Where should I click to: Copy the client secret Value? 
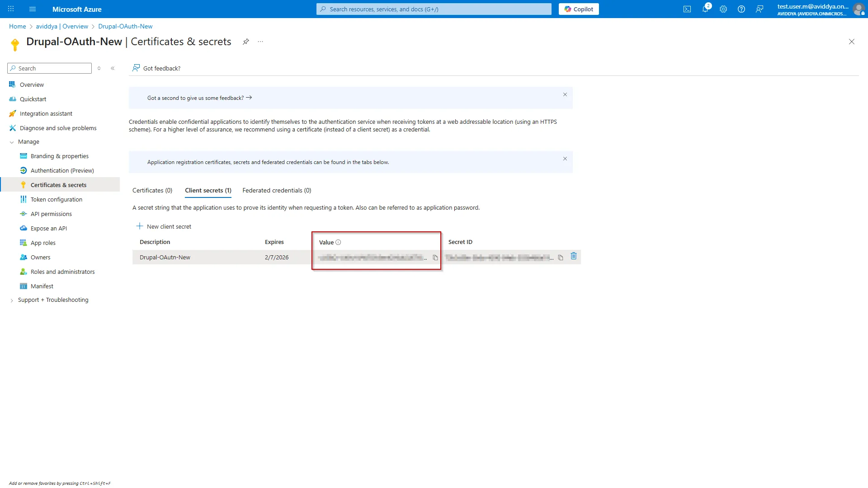point(435,258)
